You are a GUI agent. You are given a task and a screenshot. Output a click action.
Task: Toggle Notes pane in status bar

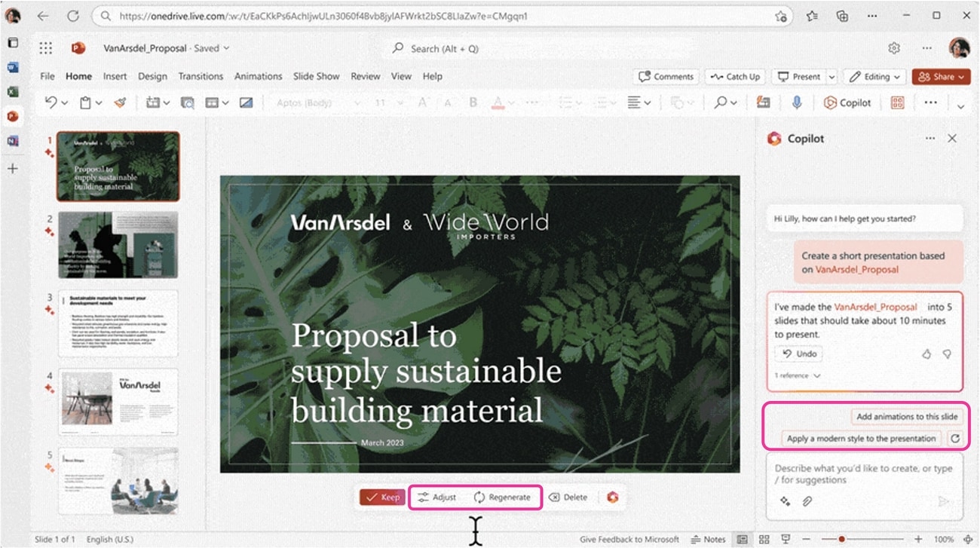click(x=709, y=540)
